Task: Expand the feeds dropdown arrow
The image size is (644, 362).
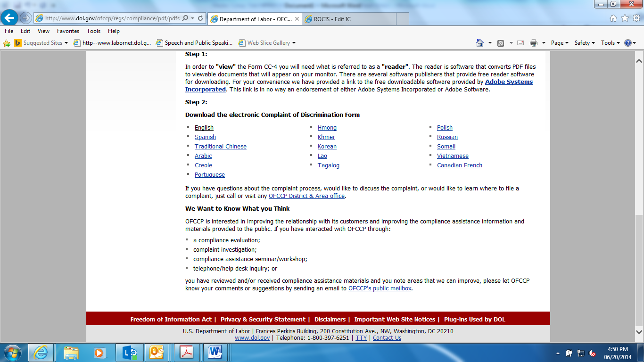Action: tap(510, 43)
